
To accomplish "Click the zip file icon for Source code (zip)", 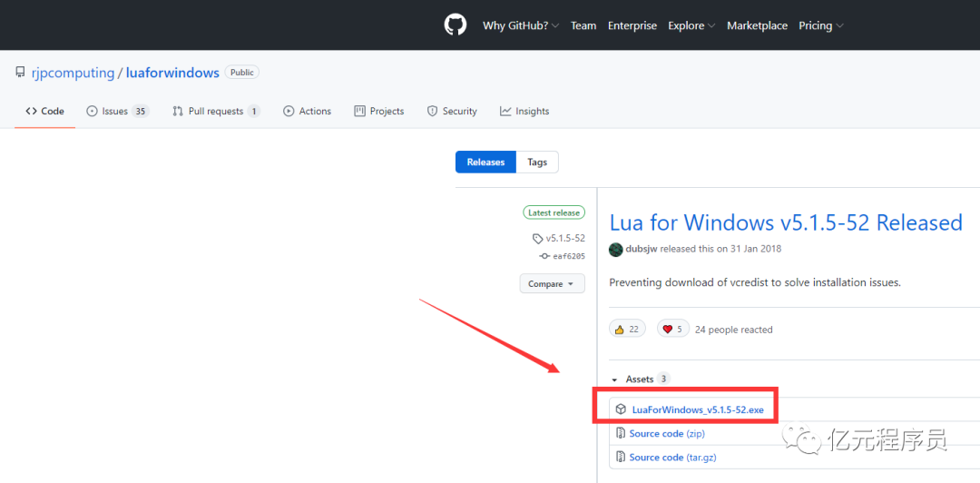I will coord(622,433).
